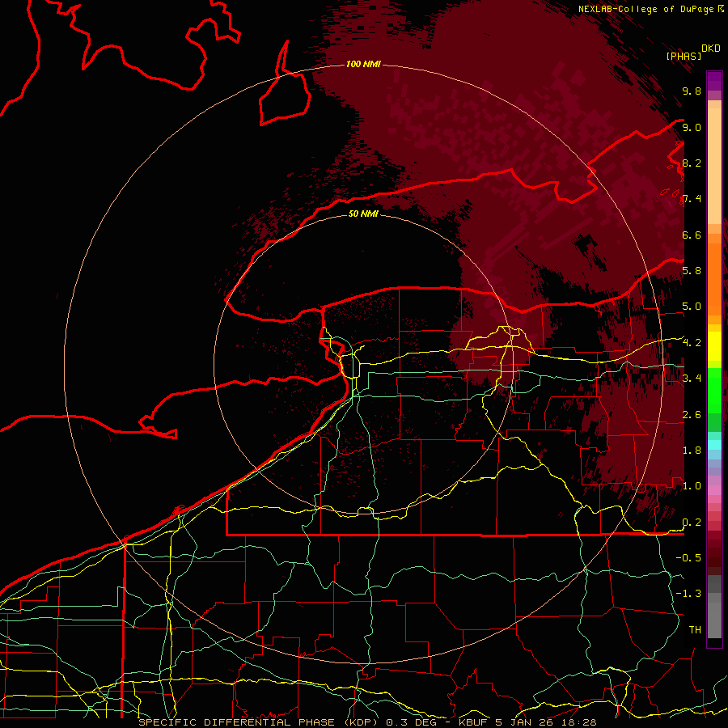Select the pale peach band of the color scale
The width and height of the screenshot is (728, 728).
[x=714, y=166]
